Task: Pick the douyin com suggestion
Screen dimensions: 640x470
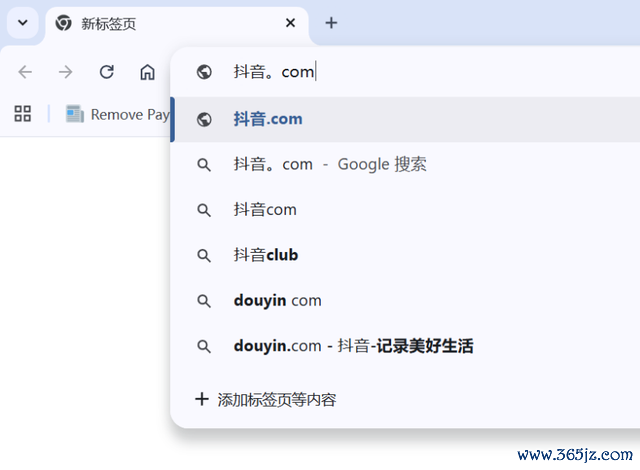Action: tap(407, 301)
